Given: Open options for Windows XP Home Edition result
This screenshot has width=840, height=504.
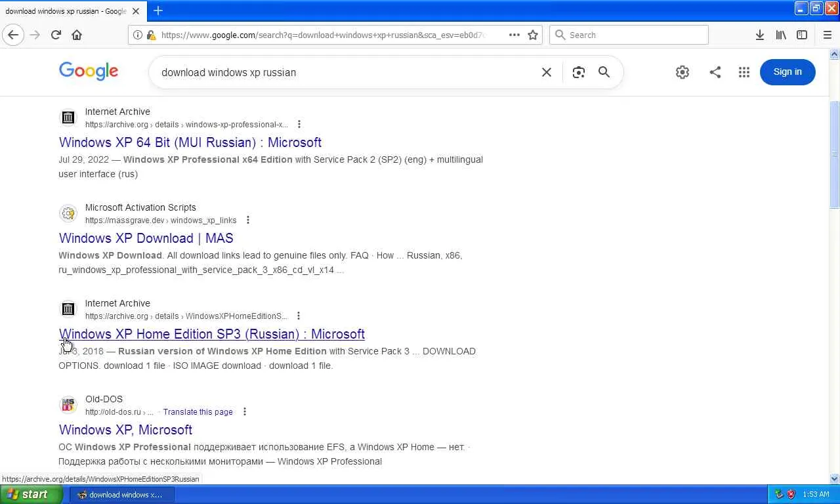Looking at the screenshot, I should (299, 316).
